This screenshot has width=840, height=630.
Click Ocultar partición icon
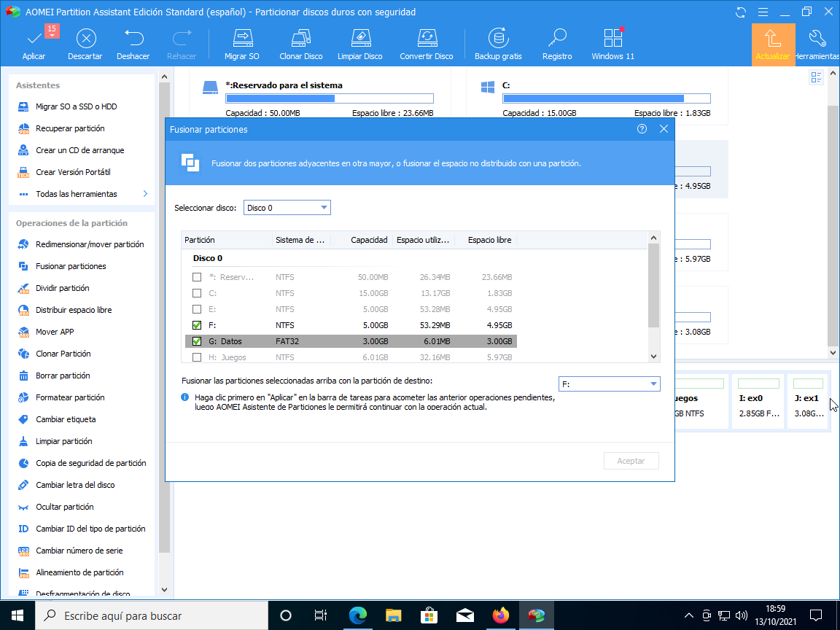point(23,507)
